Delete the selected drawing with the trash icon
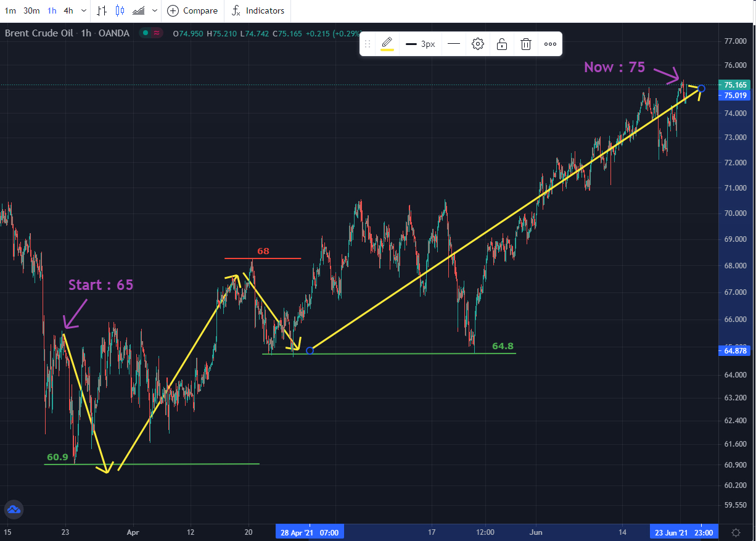Image resolution: width=756 pixels, height=541 pixels. [526, 44]
